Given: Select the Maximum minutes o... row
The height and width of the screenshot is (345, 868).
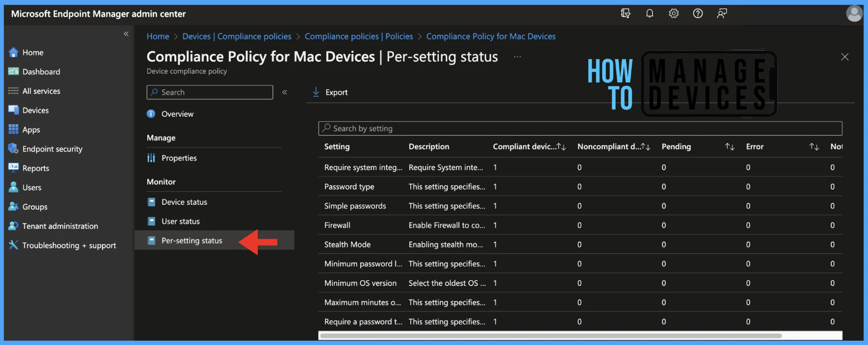Looking at the screenshot, I should [x=580, y=302].
